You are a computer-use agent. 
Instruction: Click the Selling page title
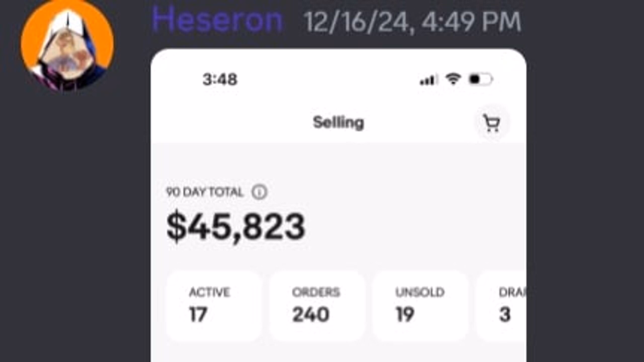pyautogui.click(x=338, y=123)
